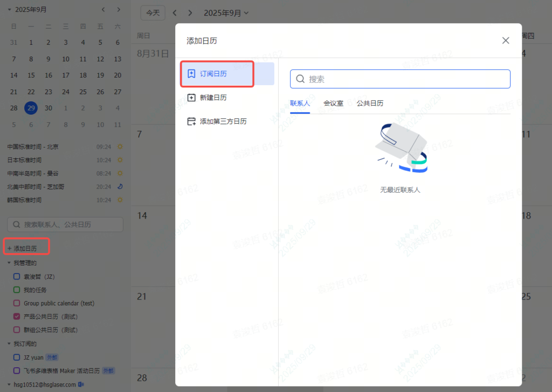Switch to the 公共日历 tab
The width and height of the screenshot is (552, 392).
click(x=370, y=103)
